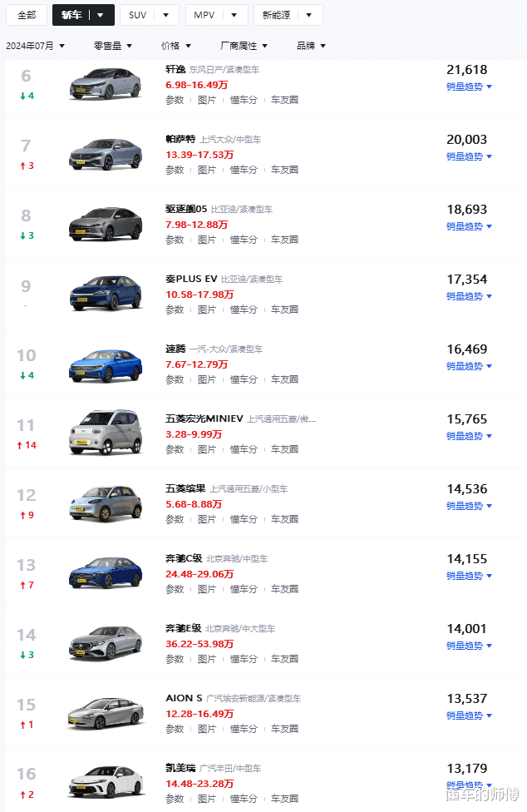Open the 2024年07月 date filter
The width and height of the screenshot is (527, 812).
click(x=35, y=46)
